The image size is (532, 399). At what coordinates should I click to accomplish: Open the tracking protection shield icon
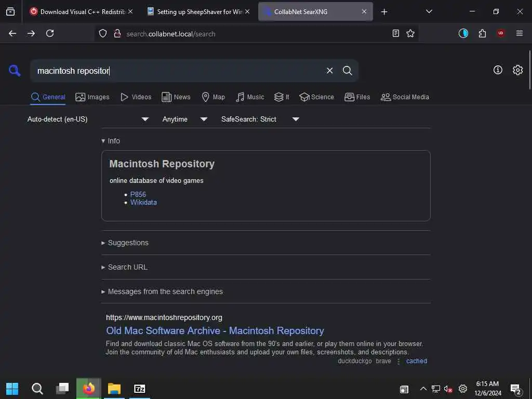pyautogui.click(x=103, y=33)
